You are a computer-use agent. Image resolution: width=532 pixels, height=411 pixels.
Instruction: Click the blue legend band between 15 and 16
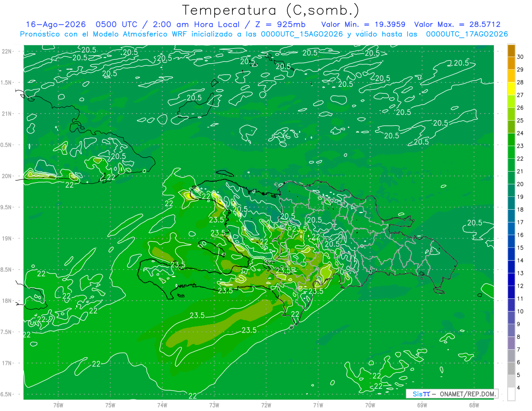click(511, 241)
